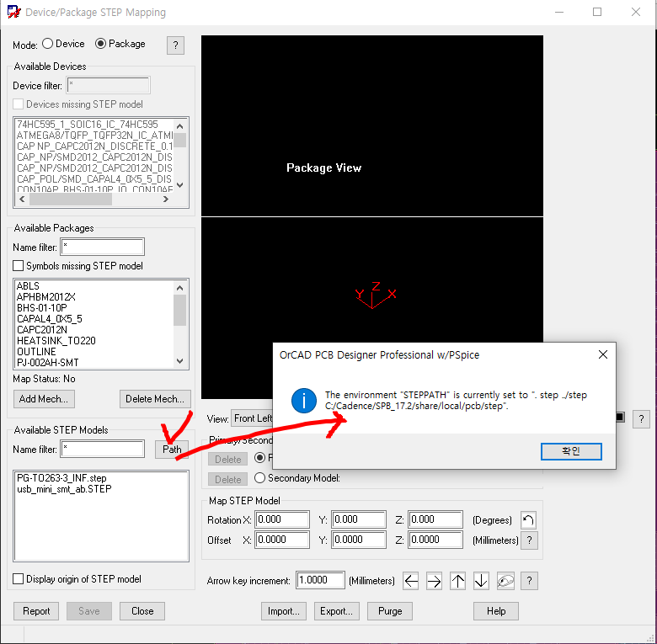657x644 pixels.
Task: Click the reset rotation arrow icon
Action: click(528, 520)
